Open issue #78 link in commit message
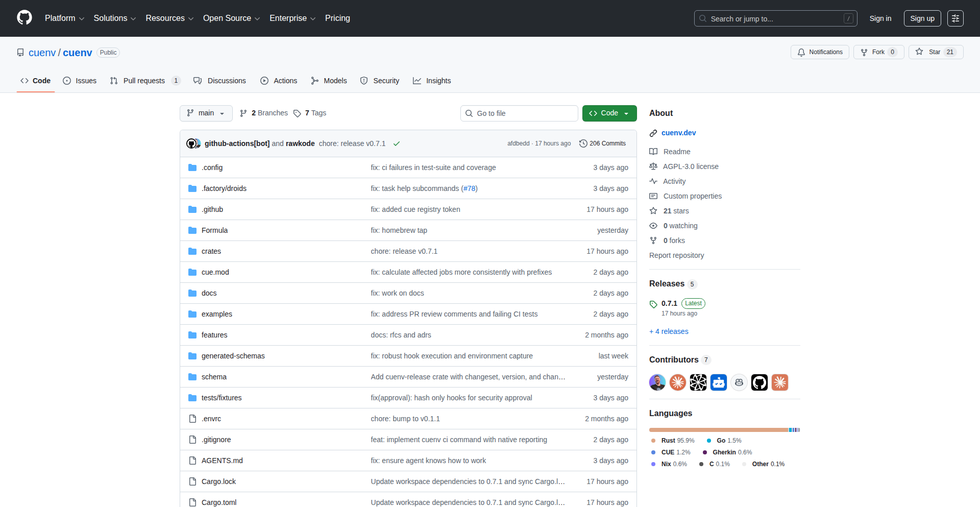Image resolution: width=980 pixels, height=507 pixels. (470, 188)
